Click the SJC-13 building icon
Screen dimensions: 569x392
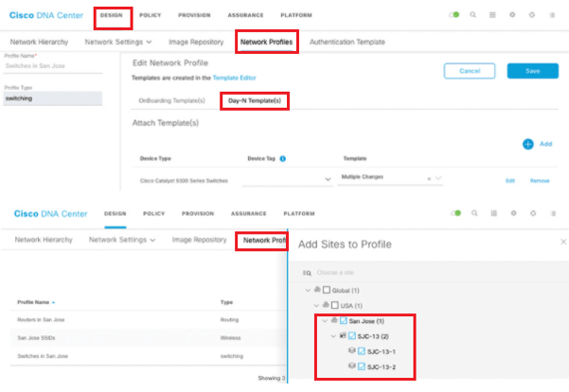343,335
